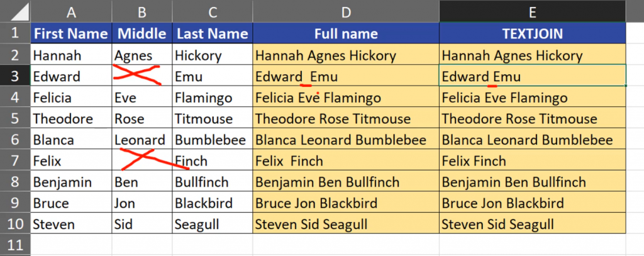
Task: Click the "Agnes" middle name cell
Action: click(x=142, y=55)
